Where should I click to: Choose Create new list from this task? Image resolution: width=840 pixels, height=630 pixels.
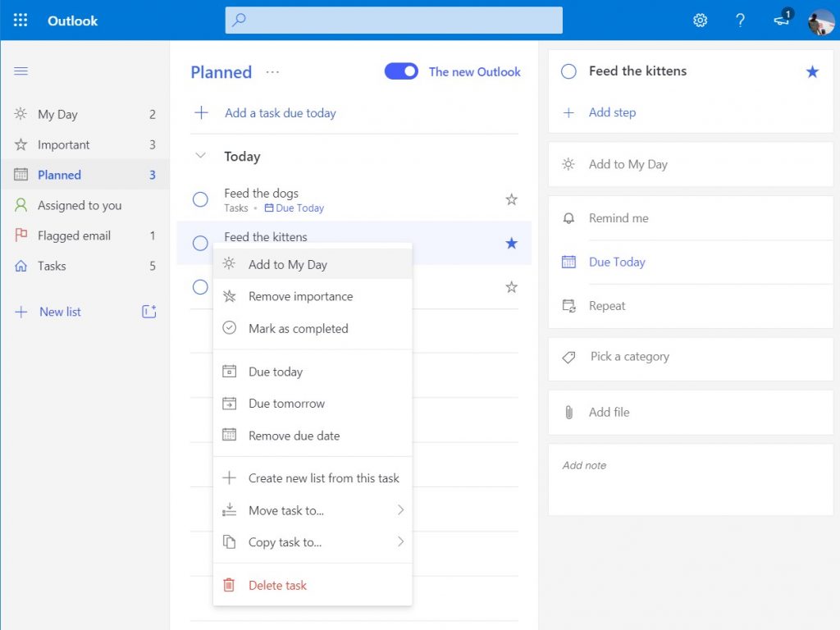[x=313, y=478]
